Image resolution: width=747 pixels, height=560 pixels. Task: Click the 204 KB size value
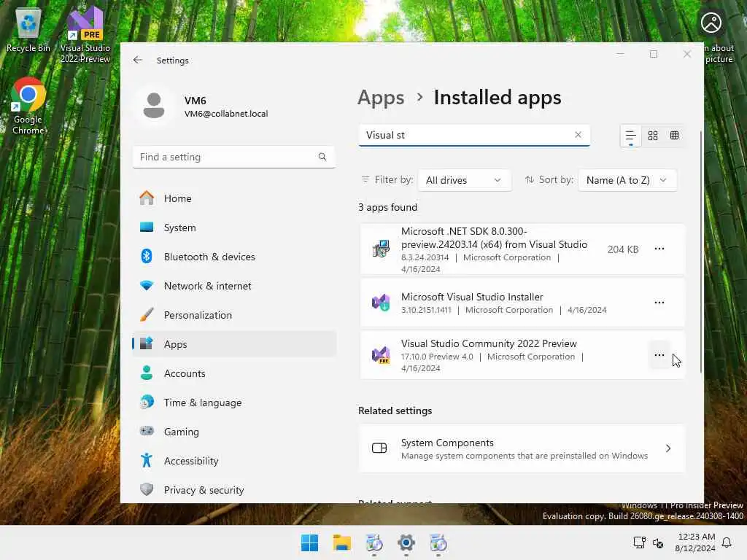(623, 249)
